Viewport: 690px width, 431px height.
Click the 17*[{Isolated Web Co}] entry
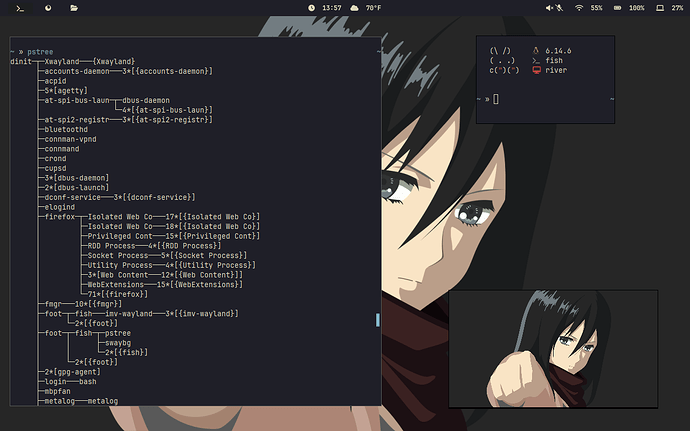point(213,217)
